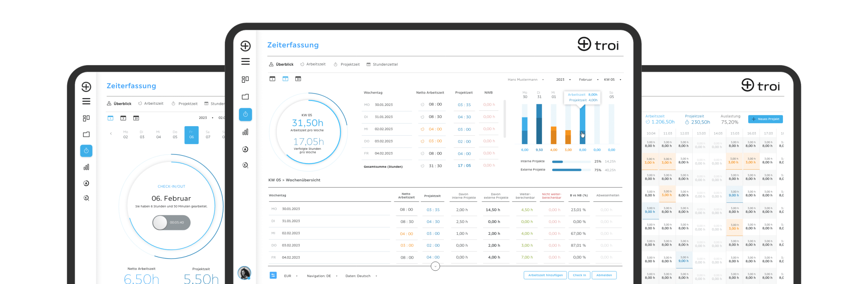Click the clock icon in the 30.01.2023 row

click(422, 105)
